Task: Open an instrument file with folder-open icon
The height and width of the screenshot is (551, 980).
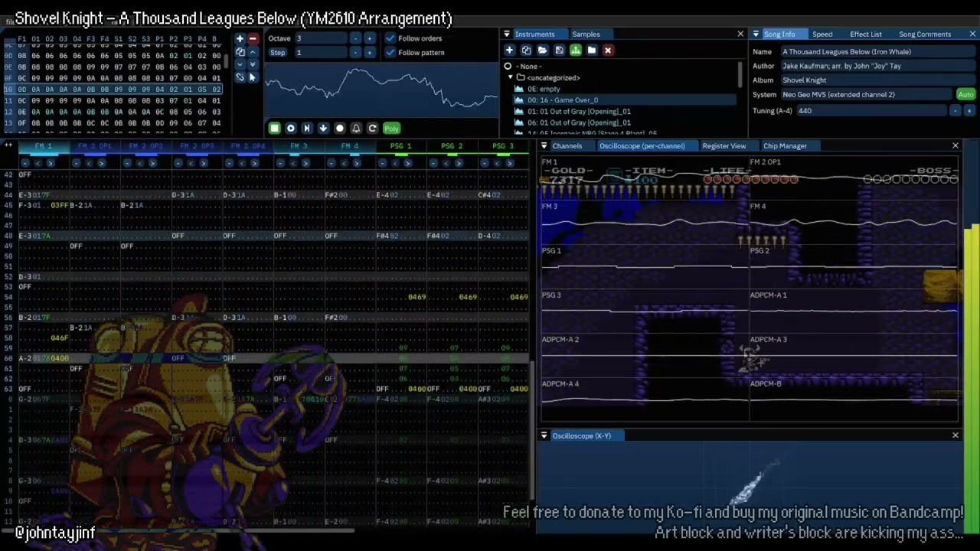Action: point(542,51)
